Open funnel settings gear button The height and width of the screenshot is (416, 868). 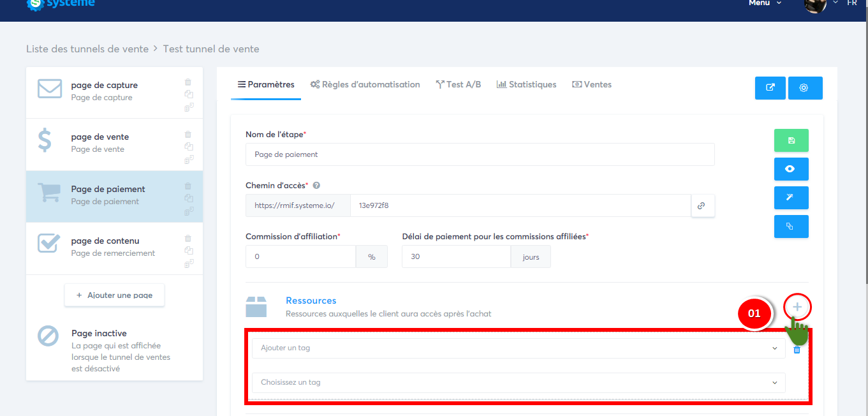(805, 88)
